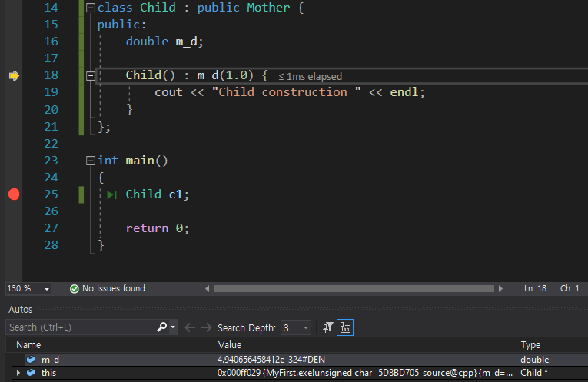Click the variable cube icon next to this

(x=31, y=373)
